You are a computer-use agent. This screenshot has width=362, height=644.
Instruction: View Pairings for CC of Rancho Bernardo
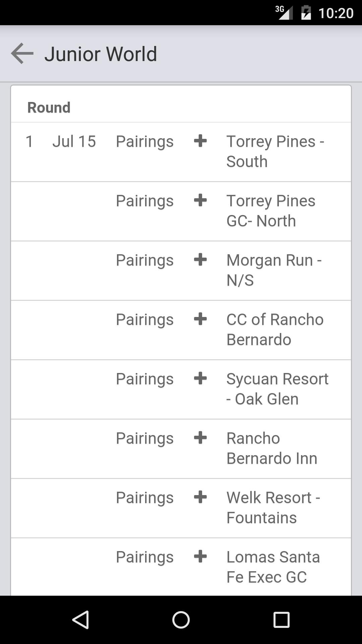(x=145, y=320)
